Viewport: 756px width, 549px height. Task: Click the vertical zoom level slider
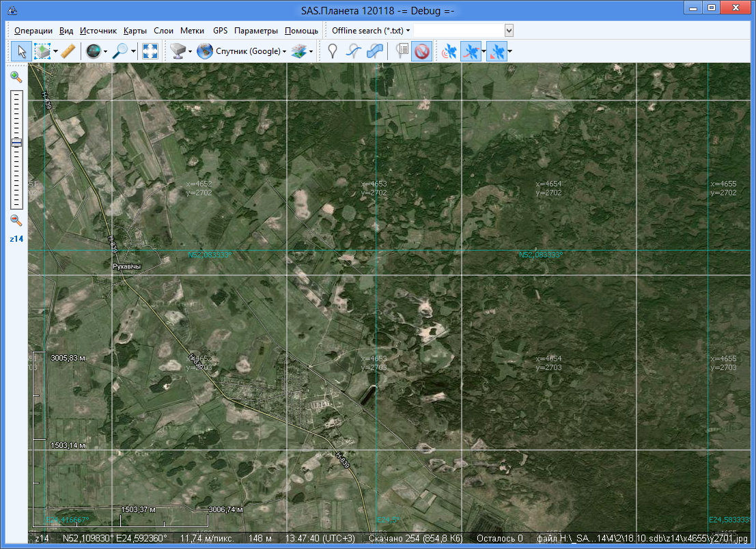click(x=16, y=143)
